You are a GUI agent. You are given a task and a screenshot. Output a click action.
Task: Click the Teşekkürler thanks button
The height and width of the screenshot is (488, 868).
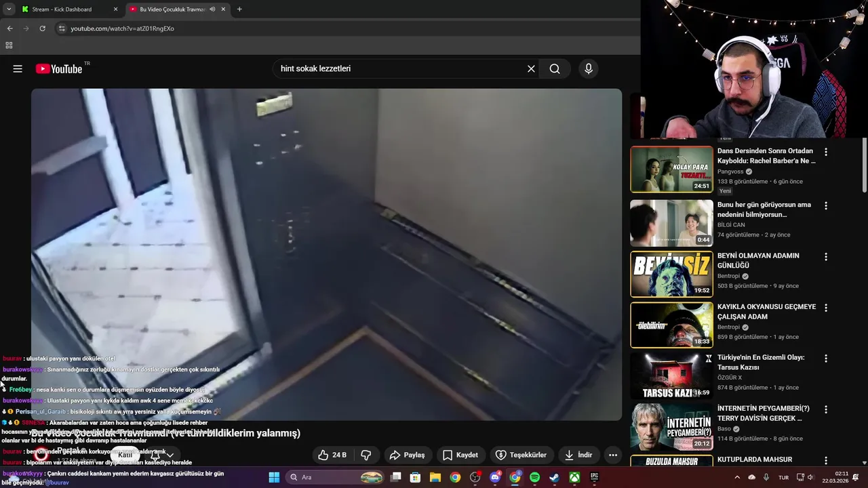pyautogui.click(x=521, y=455)
